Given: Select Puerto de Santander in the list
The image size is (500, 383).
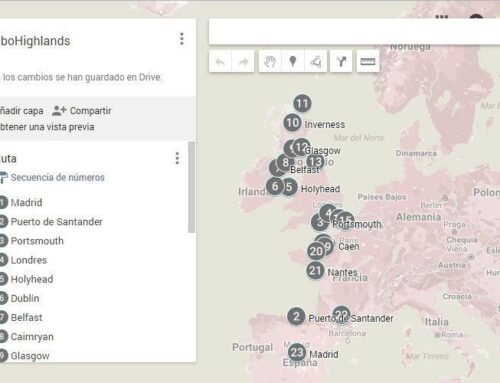Looking at the screenshot, I should [x=56, y=222].
